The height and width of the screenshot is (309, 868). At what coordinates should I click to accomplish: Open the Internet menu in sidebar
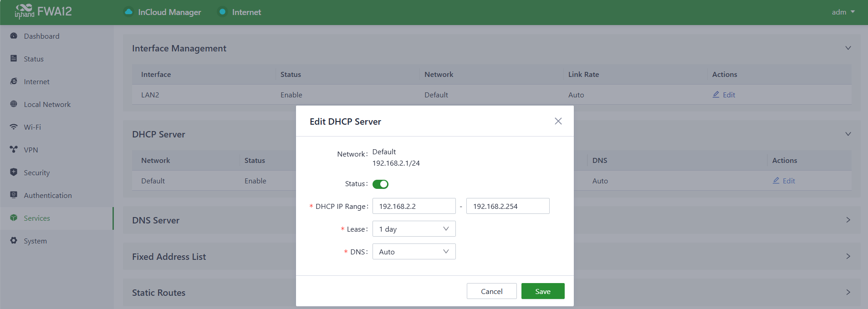(x=36, y=81)
